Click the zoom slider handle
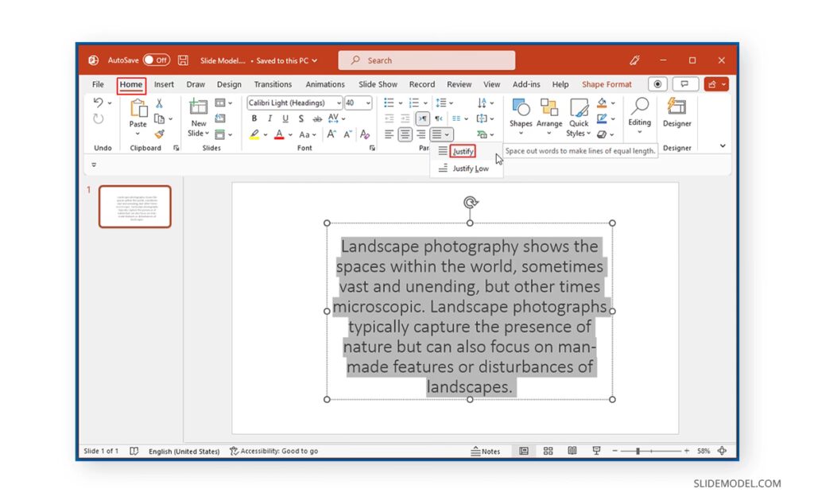The width and height of the screenshot is (814, 504). 638,451
